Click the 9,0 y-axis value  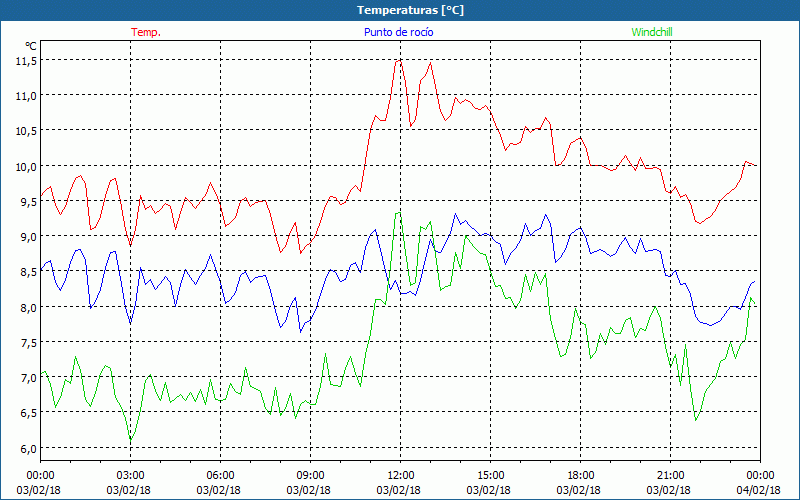tap(29, 237)
